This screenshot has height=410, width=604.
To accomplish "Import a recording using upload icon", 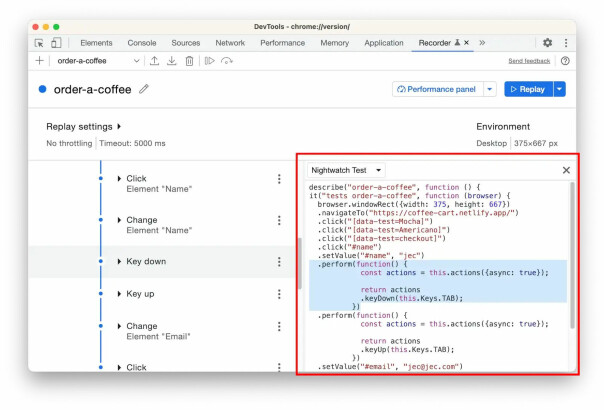I will (x=154, y=61).
